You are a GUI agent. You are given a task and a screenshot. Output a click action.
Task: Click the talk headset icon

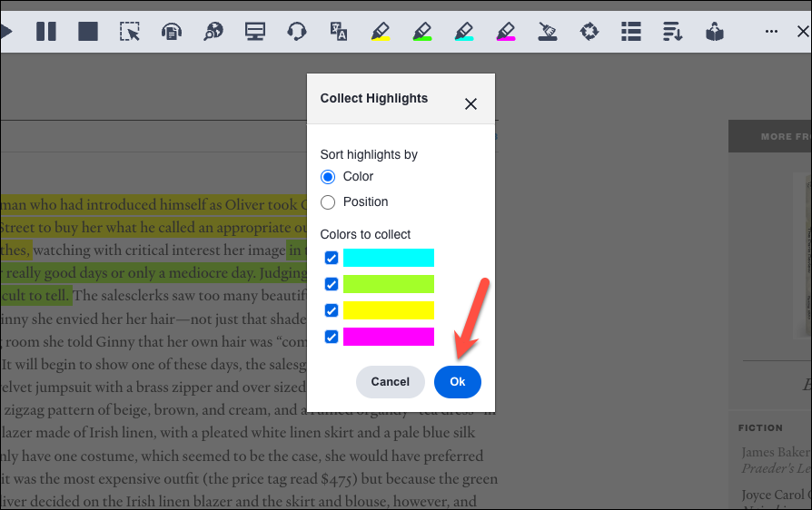pos(297,32)
